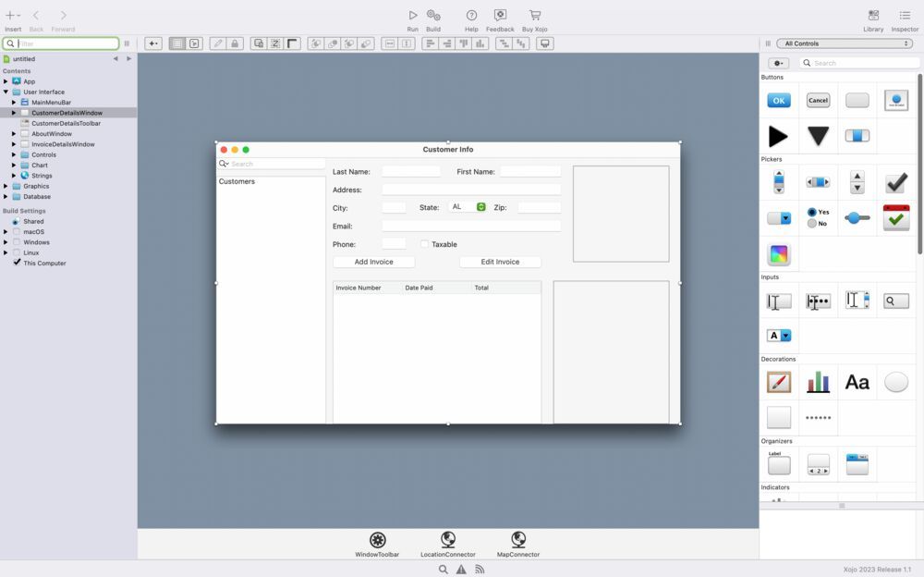Click the Email text field
The width and height of the screenshot is (924, 577).
coord(471,226)
